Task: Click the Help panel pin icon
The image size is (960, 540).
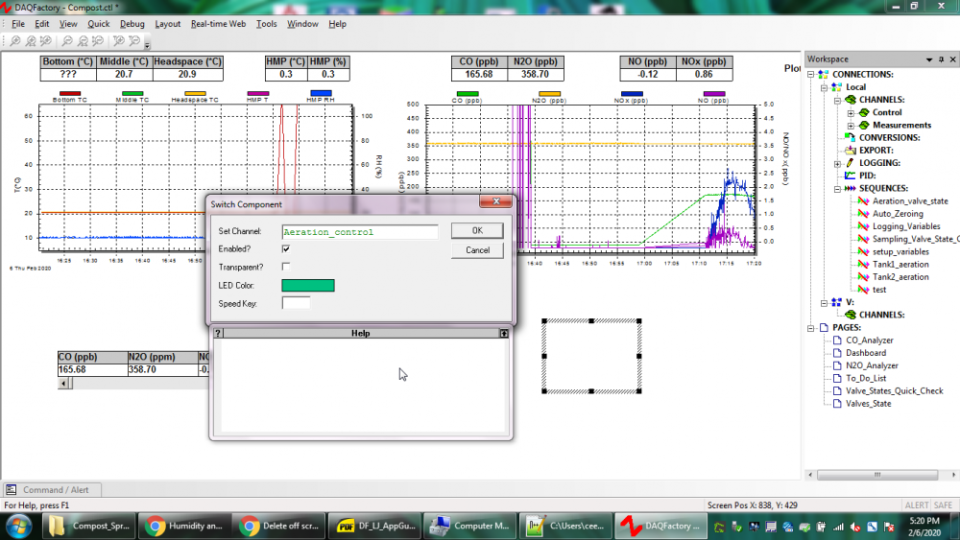Action: coord(504,333)
